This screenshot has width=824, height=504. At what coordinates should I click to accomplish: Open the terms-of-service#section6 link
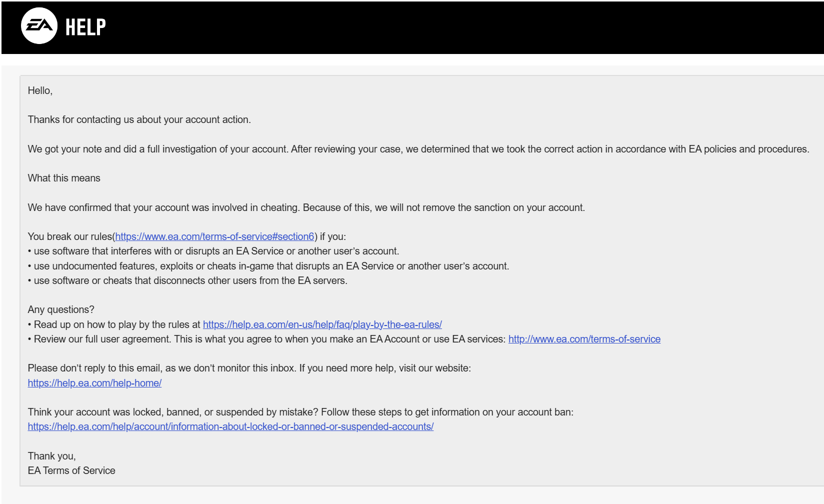pos(215,236)
